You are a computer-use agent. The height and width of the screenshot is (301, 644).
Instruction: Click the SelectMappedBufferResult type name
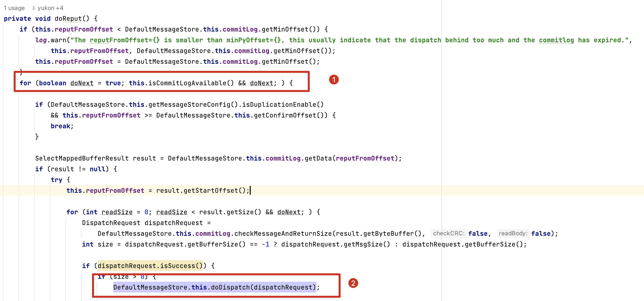tap(82, 158)
